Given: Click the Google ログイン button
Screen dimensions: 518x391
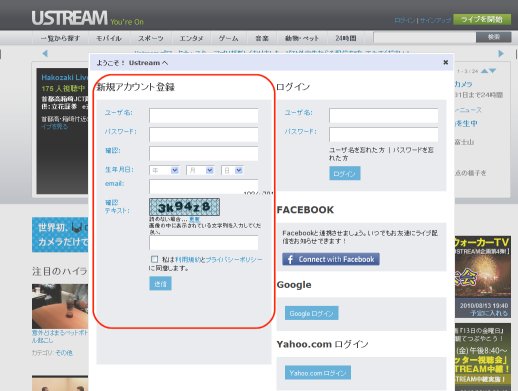Looking at the screenshot, I should click(311, 313).
